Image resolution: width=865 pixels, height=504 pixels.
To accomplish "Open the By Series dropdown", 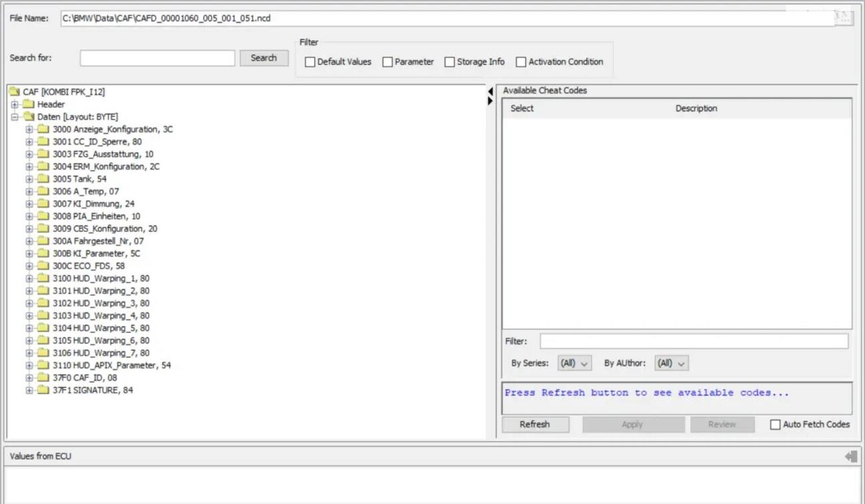I will click(574, 363).
